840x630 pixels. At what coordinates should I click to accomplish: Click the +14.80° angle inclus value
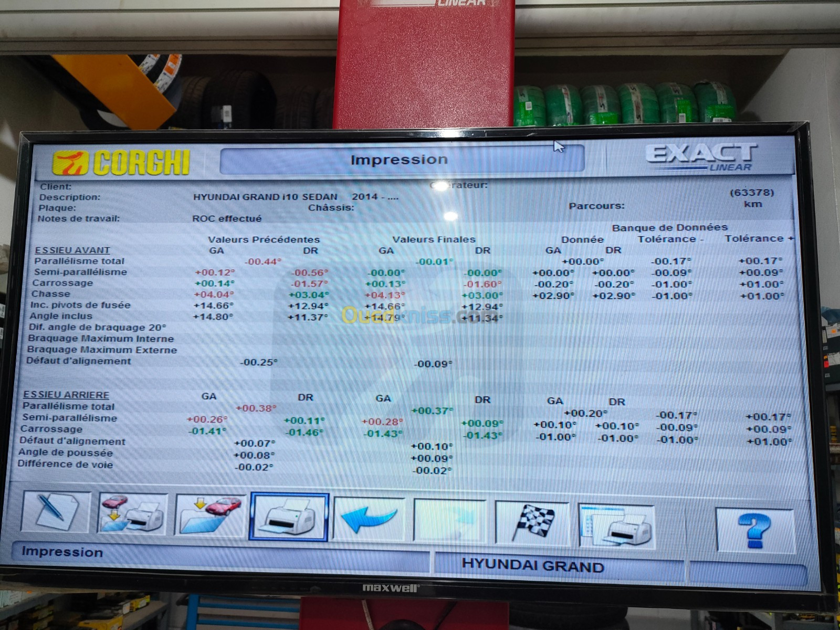pyautogui.click(x=213, y=317)
